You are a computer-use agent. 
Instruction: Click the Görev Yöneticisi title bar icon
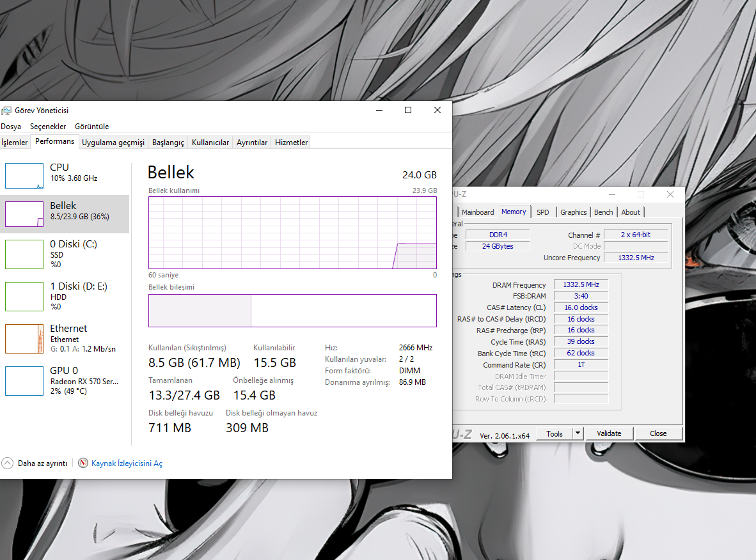coord(6,111)
